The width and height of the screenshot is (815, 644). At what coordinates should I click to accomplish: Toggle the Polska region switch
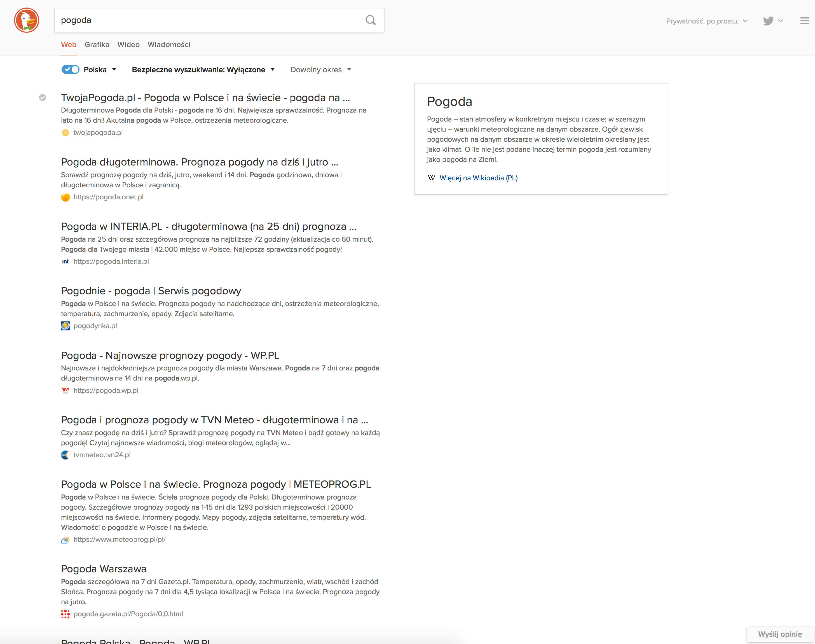coord(71,70)
